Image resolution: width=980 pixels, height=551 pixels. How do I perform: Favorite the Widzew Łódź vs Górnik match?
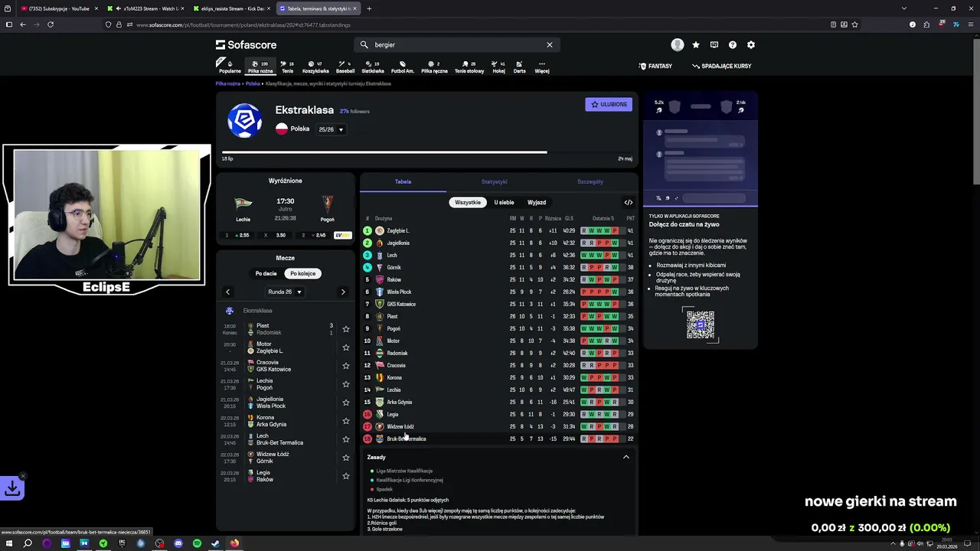(346, 458)
